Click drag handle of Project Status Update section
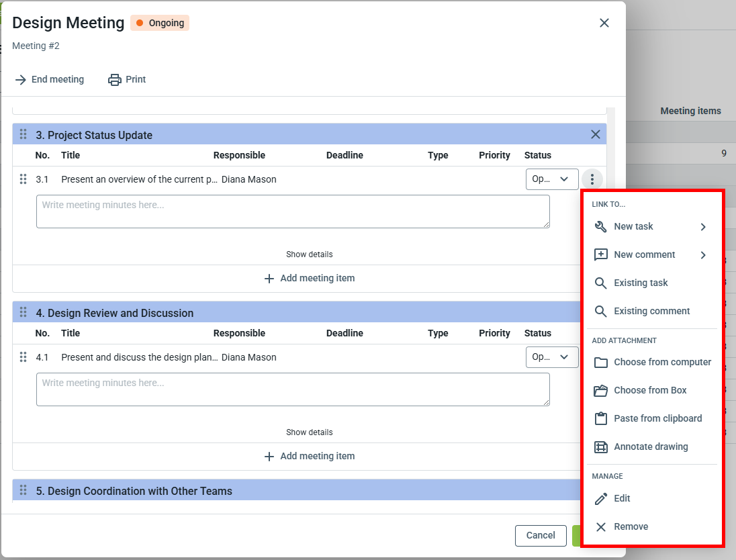 click(24, 134)
